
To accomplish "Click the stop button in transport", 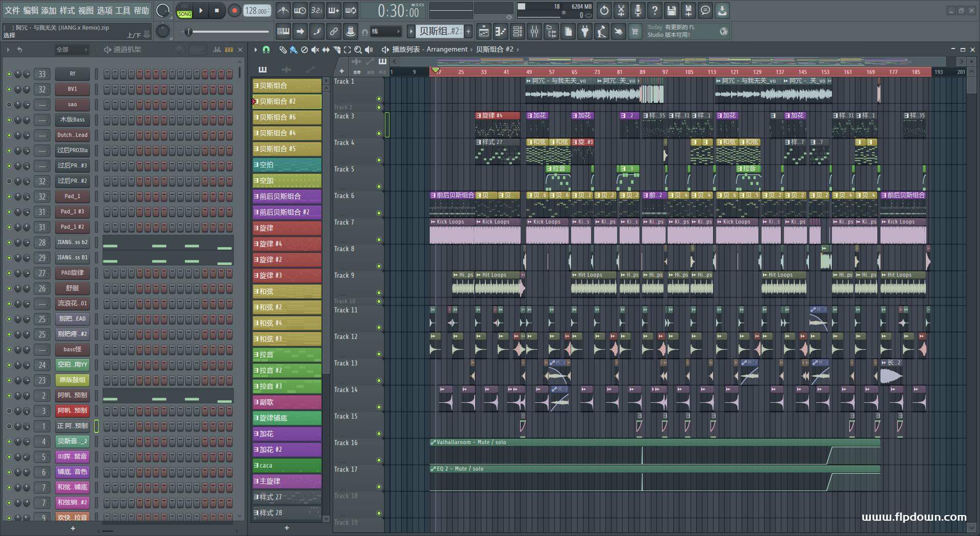I will click(217, 11).
